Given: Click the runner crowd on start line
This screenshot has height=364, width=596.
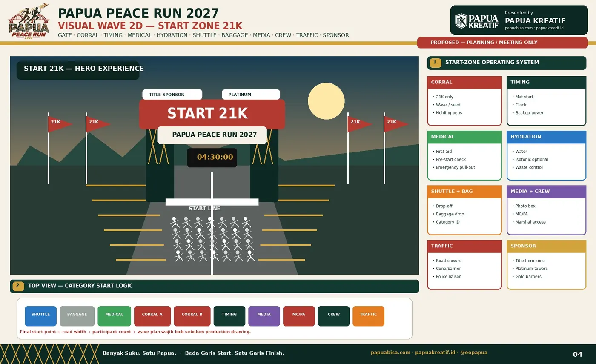Looking at the screenshot, I should 212,239.
